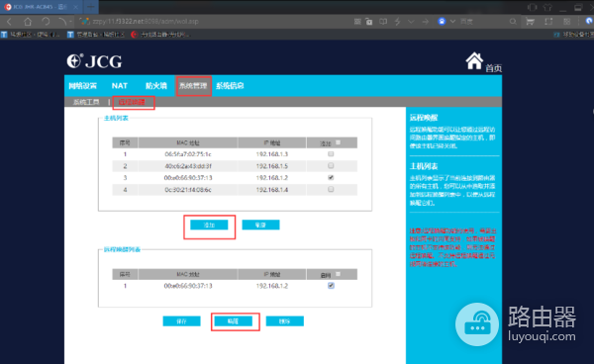Select the 远程唤醒 submenu
The image size is (594, 364).
tap(132, 102)
